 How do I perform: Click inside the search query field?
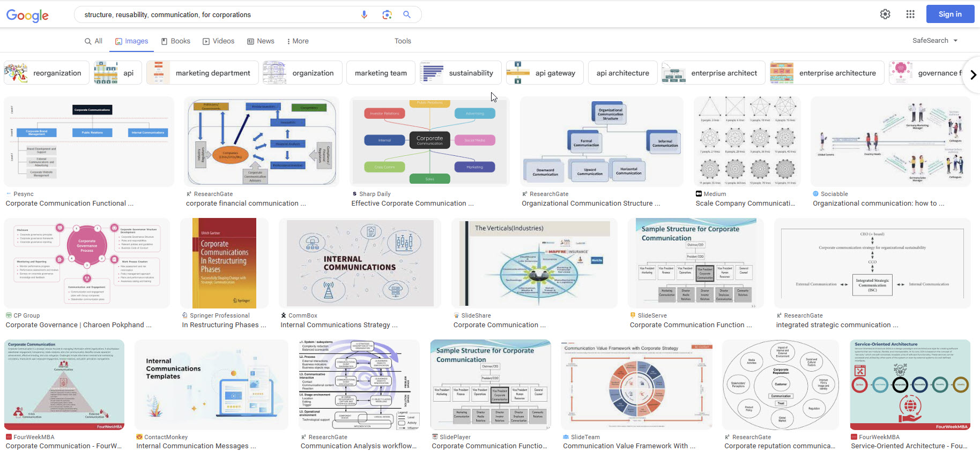(x=214, y=14)
